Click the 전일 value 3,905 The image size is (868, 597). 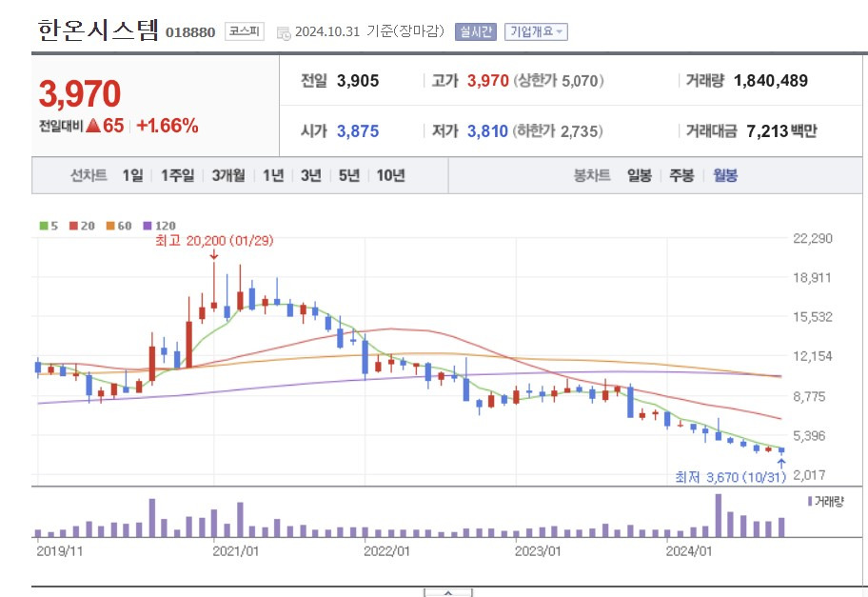coord(358,81)
